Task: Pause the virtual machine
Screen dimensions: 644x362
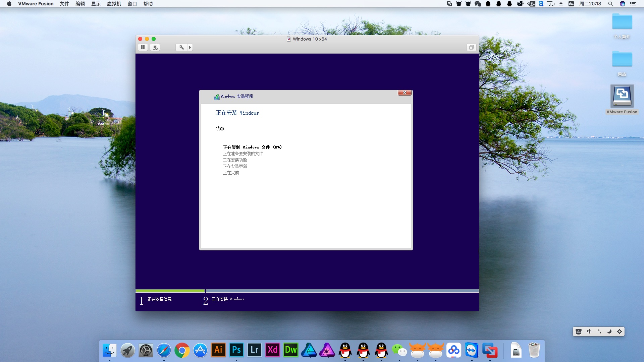Action: [143, 47]
